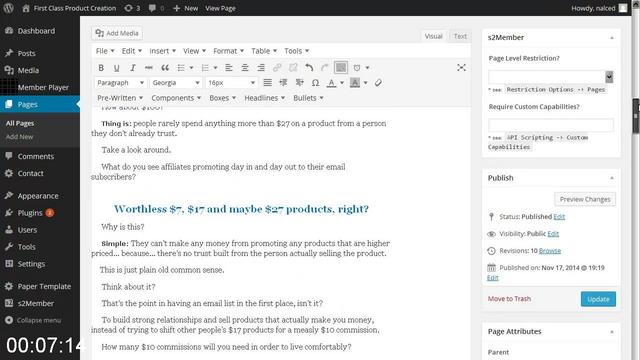
Task: Browse the 10 revisions
Action: point(549,251)
